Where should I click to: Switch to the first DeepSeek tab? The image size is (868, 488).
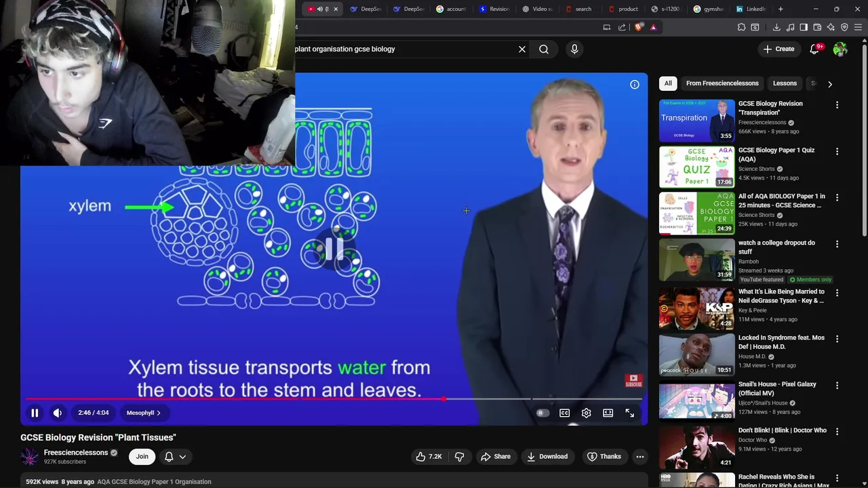[366, 9]
